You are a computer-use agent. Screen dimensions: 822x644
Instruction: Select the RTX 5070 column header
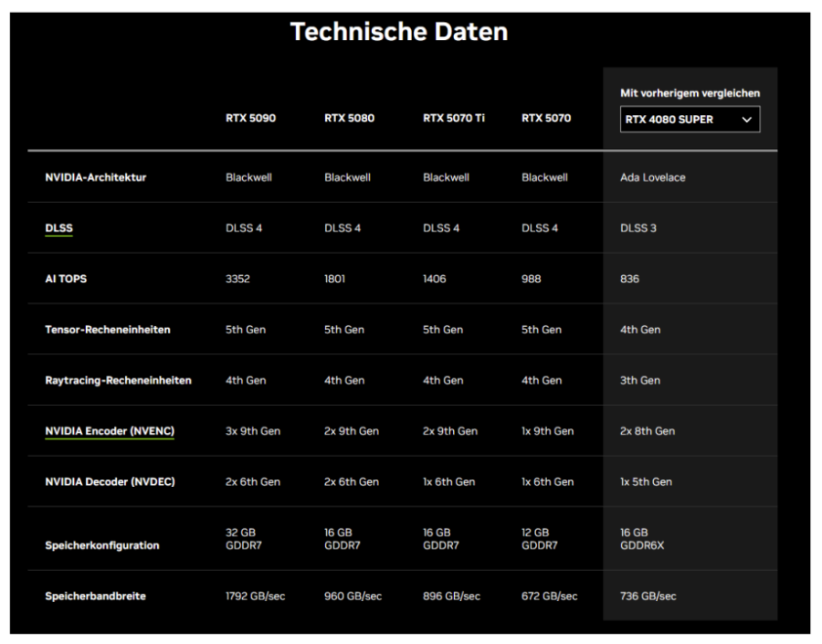[x=546, y=118]
